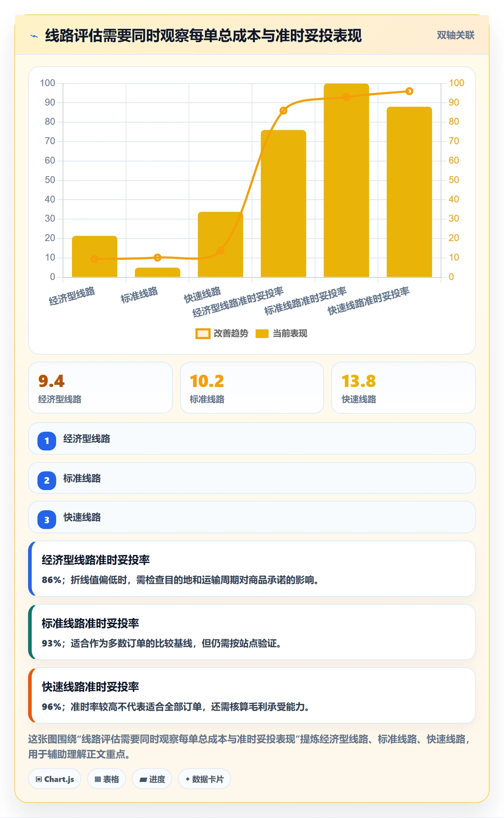Click the bar for 经济型线路准时妥投率
The height and width of the screenshot is (818, 504).
pos(283,204)
